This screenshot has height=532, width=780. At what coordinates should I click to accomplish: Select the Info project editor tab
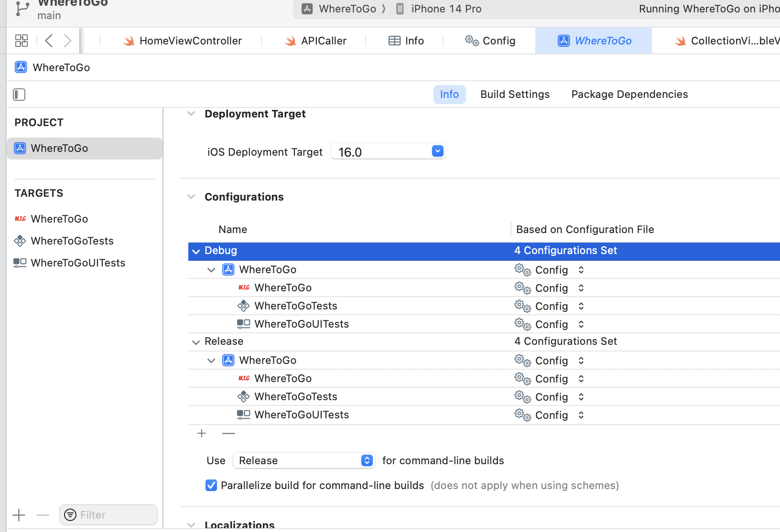click(x=449, y=95)
